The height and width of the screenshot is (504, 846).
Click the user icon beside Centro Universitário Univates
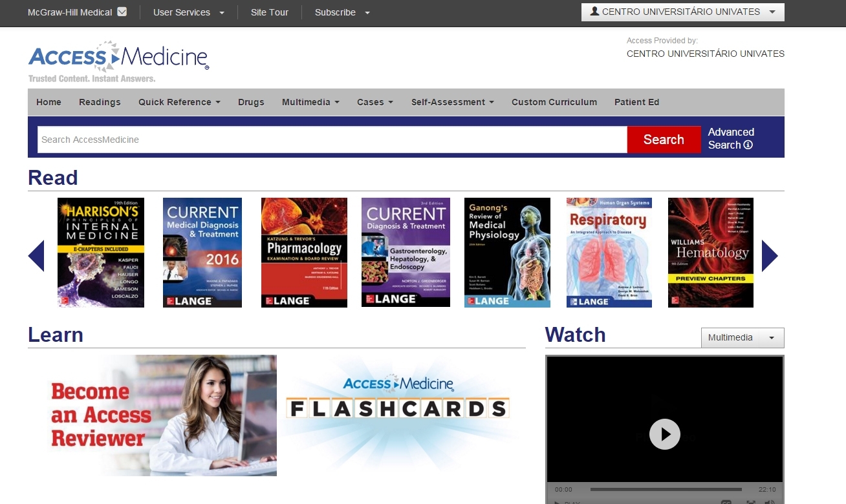coord(594,12)
